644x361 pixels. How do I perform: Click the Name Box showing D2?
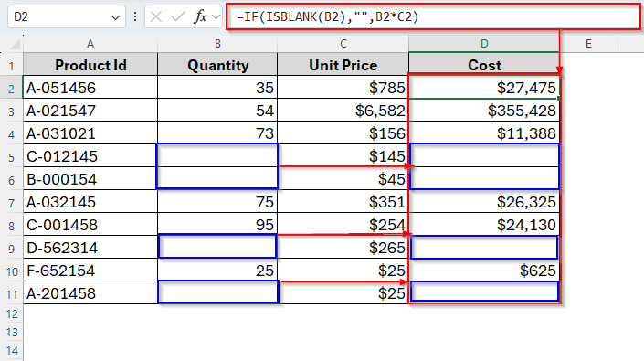click(66, 16)
